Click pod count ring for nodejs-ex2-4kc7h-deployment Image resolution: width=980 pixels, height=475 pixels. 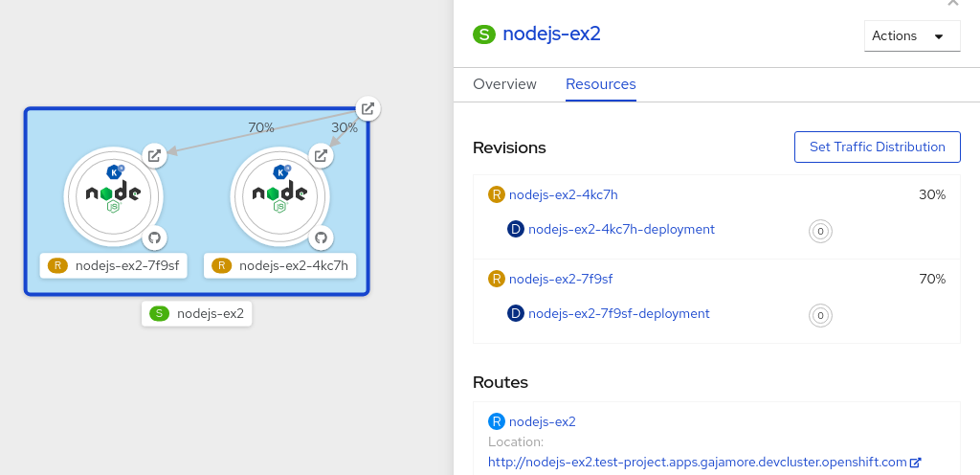coord(820,231)
